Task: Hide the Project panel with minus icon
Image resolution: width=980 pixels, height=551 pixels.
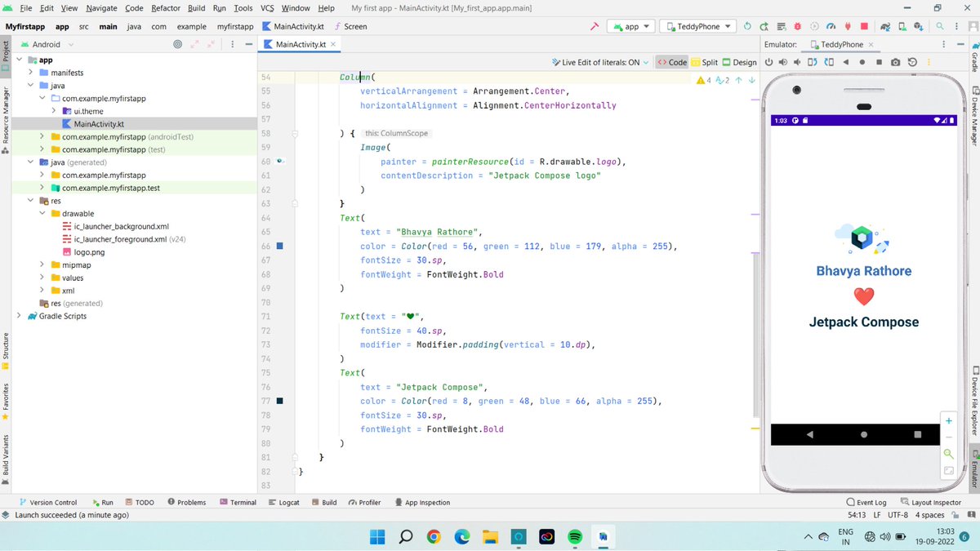Action: coord(248,44)
